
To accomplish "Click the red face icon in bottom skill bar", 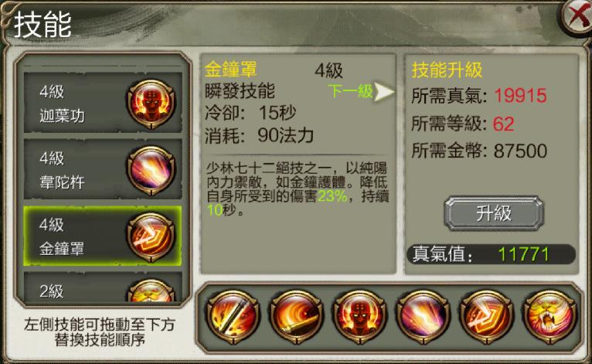I will coord(360,316).
